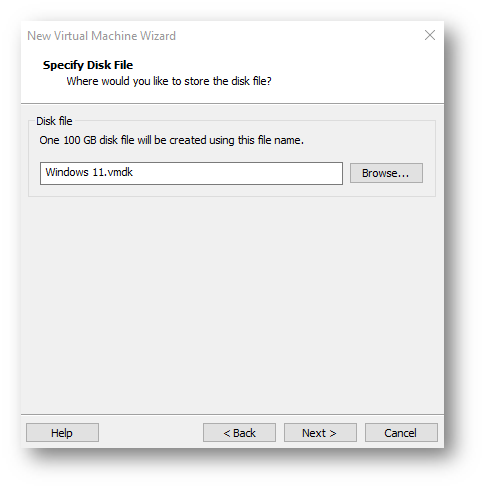The height and width of the screenshot is (490, 486).
Task: Return to previous step with Back
Action: [x=239, y=433]
